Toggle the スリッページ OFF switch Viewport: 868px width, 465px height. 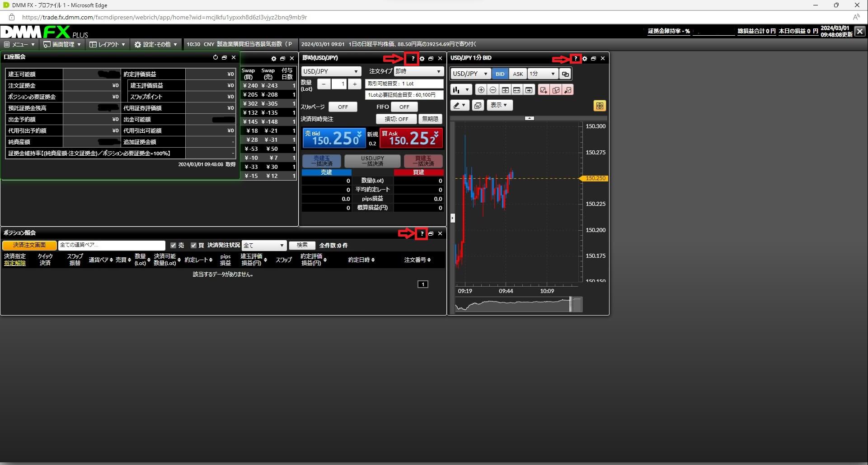[x=343, y=107]
